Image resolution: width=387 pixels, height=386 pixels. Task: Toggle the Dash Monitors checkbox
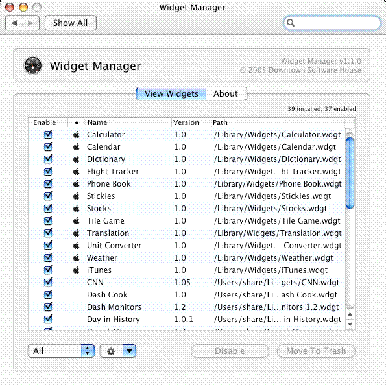[48, 307]
